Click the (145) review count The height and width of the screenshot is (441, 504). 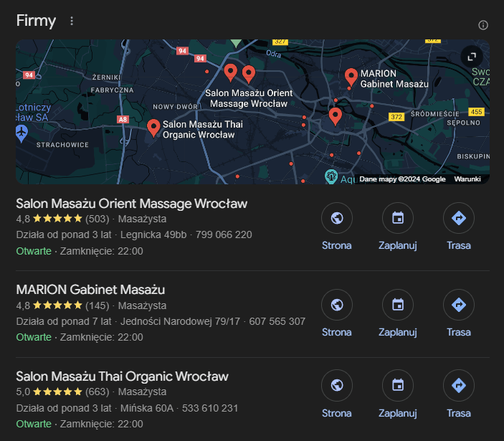point(98,305)
